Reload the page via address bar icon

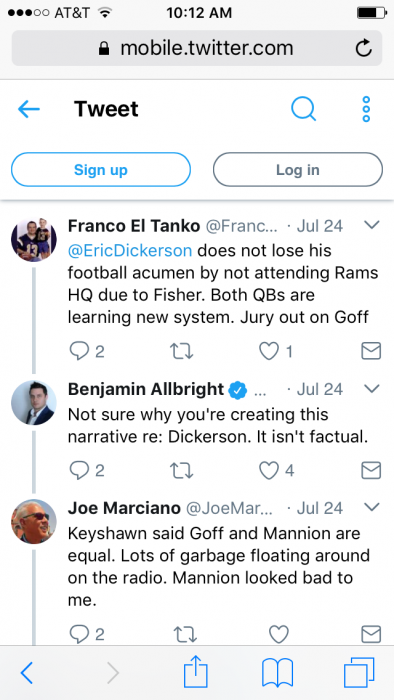[x=364, y=48]
